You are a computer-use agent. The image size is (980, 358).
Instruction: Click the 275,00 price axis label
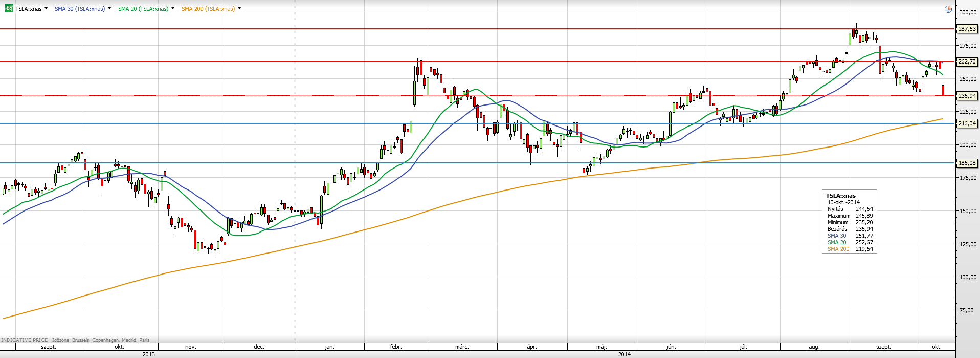968,46
